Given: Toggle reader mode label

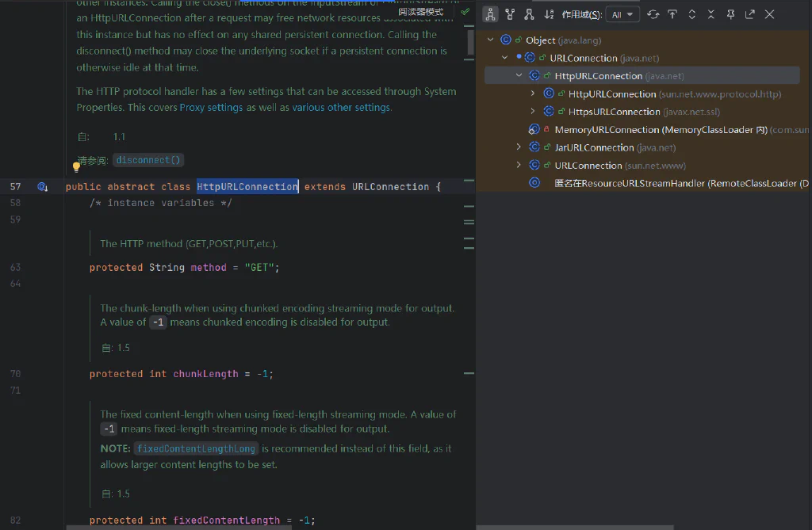Looking at the screenshot, I should coord(420,11).
